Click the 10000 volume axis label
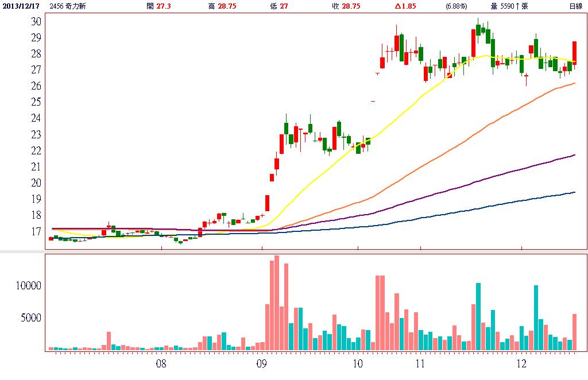This screenshot has width=588, height=380. pos(29,285)
